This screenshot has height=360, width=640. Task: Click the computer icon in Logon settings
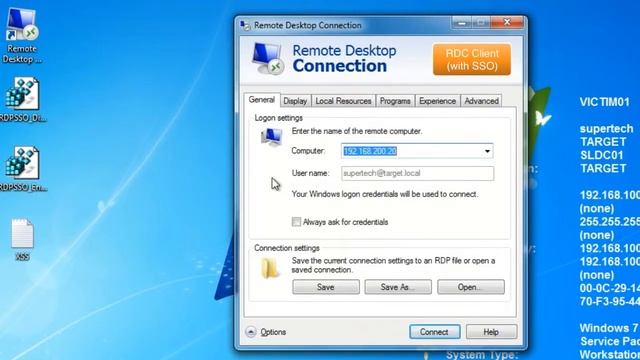pos(272,137)
